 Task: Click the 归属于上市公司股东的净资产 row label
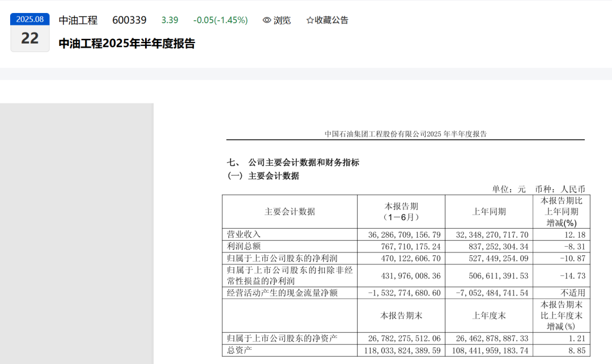point(282,339)
